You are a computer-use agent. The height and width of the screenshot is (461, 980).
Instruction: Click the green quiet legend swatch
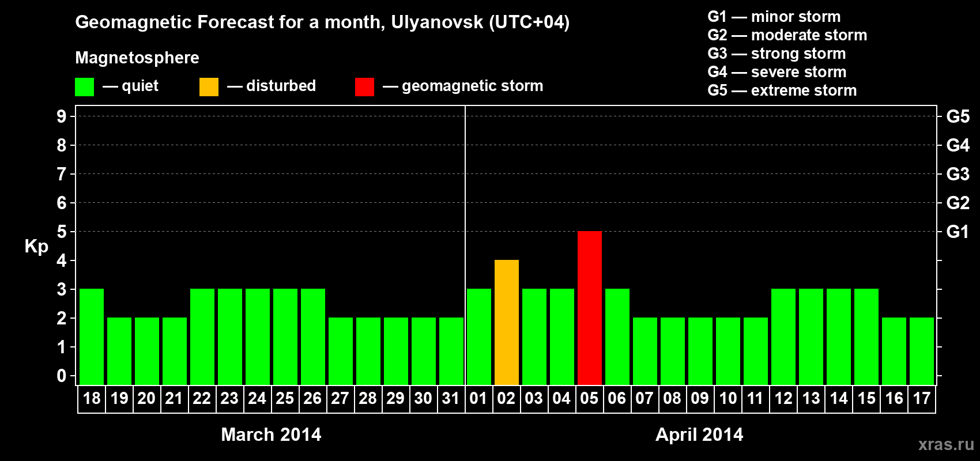coord(84,87)
